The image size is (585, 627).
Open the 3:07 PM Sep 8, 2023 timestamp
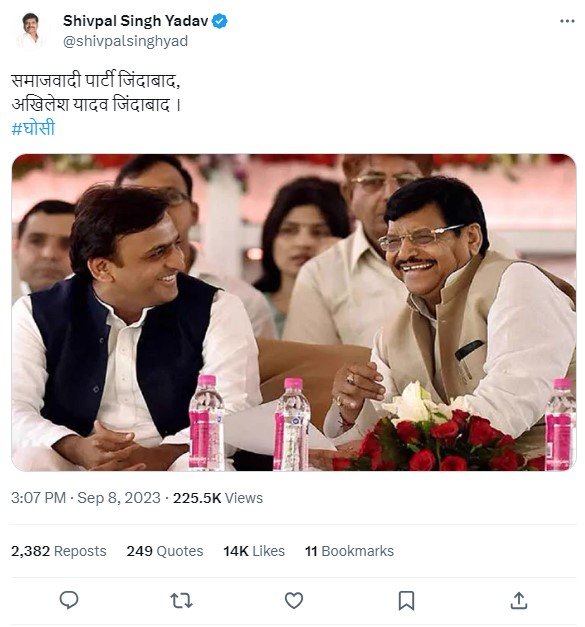(x=86, y=498)
